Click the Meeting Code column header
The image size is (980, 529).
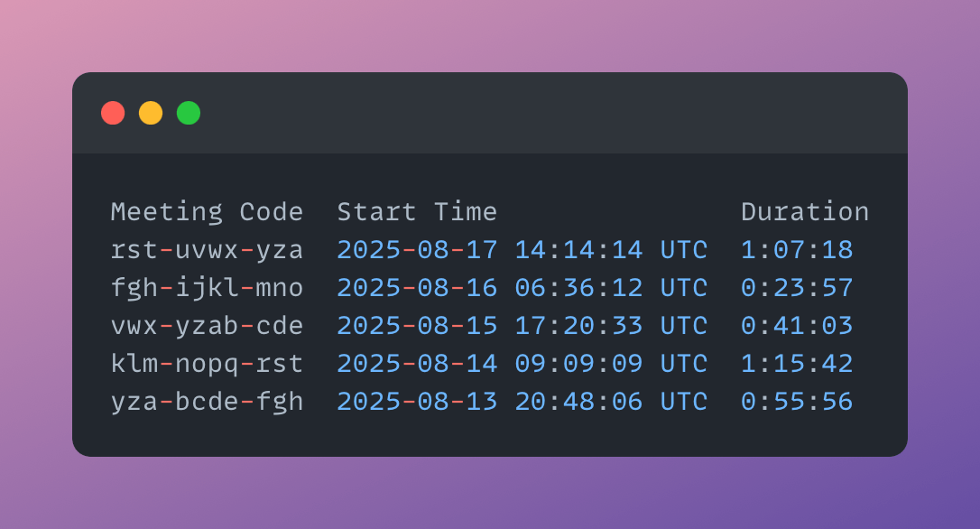207,212
